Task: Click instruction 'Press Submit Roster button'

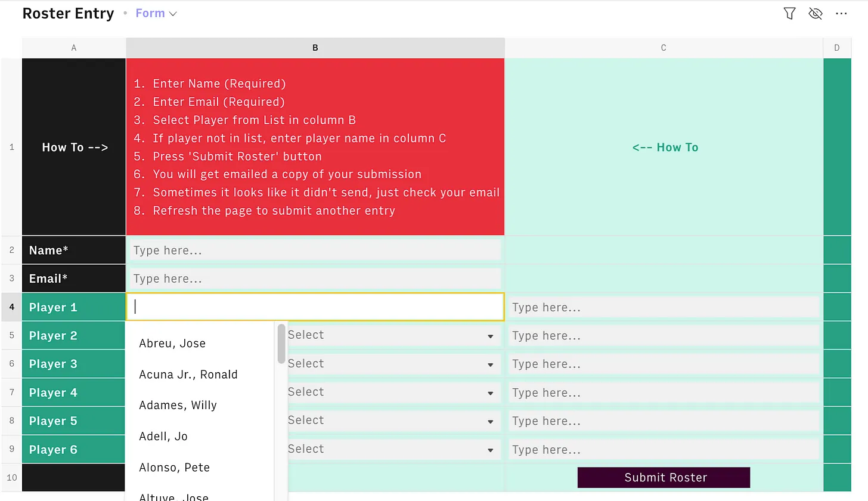Action: coord(237,156)
